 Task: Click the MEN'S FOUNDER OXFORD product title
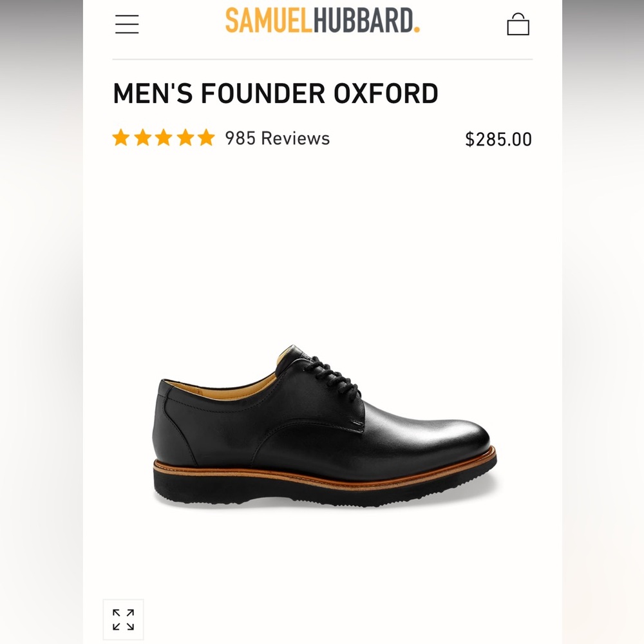pos(275,93)
